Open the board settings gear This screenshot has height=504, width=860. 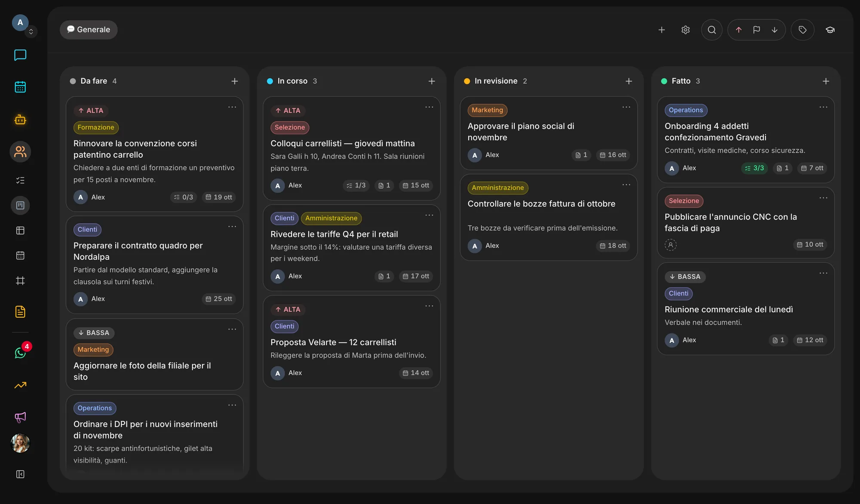685,30
